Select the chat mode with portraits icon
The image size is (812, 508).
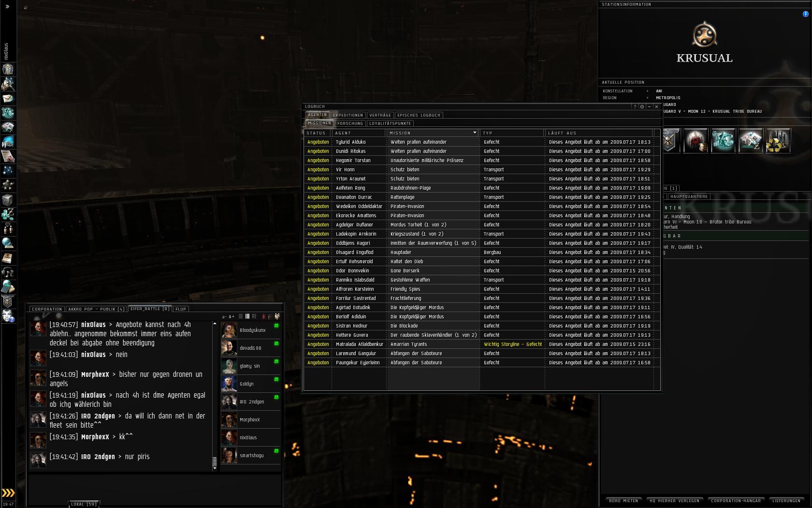click(x=254, y=316)
